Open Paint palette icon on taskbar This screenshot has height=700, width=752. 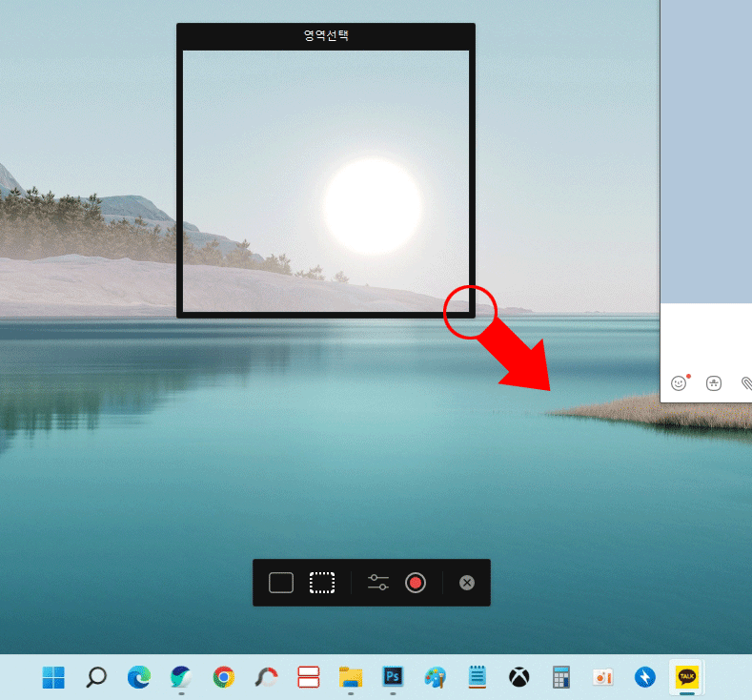coord(435,677)
